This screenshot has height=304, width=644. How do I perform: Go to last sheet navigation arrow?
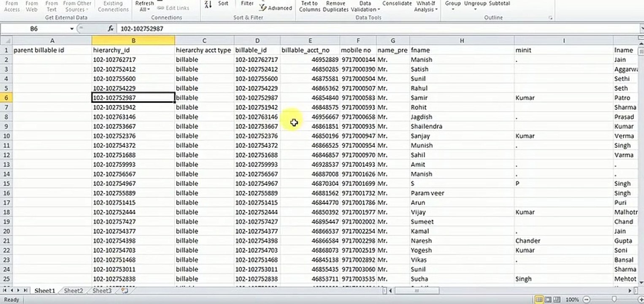[25, 290]
